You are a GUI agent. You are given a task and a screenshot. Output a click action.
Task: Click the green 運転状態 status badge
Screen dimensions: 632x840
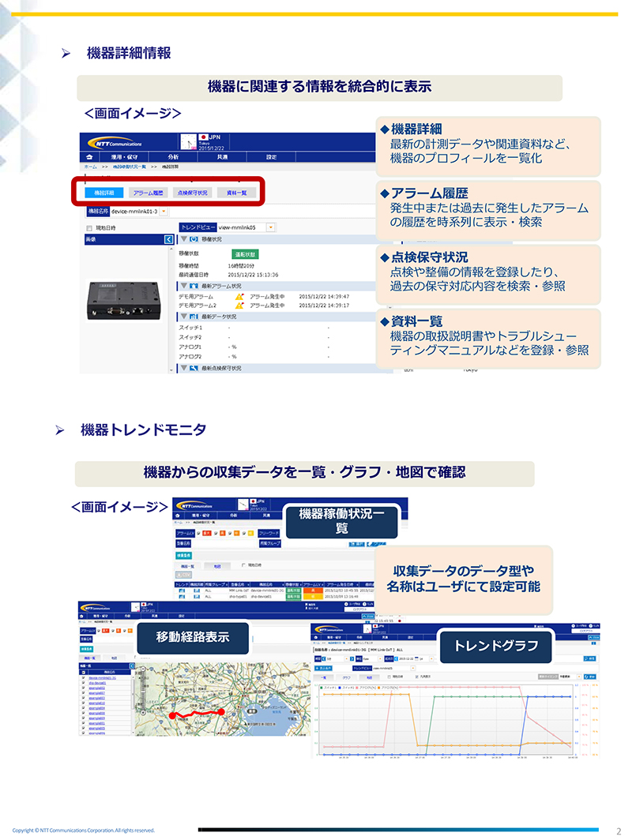245,254
